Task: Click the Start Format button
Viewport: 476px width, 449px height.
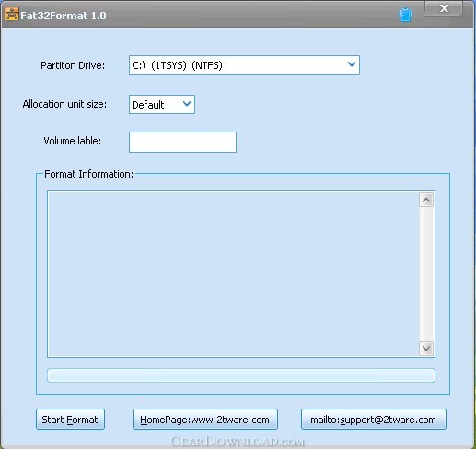Action: (70, 420)
